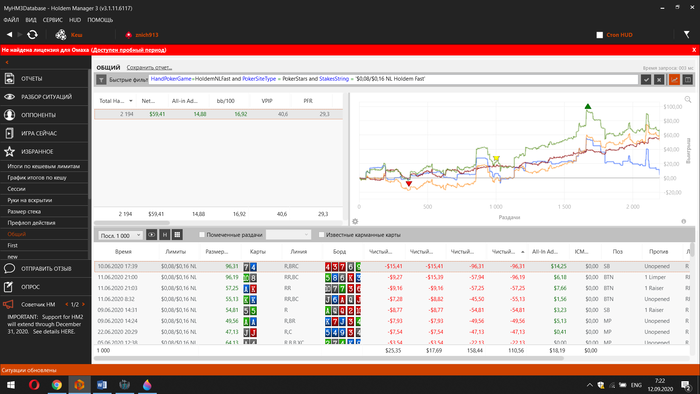The height and width of the screenshot is (394, 700).
Task: Select hand row 11.06.2020 8:32
Action: (392, 299)
